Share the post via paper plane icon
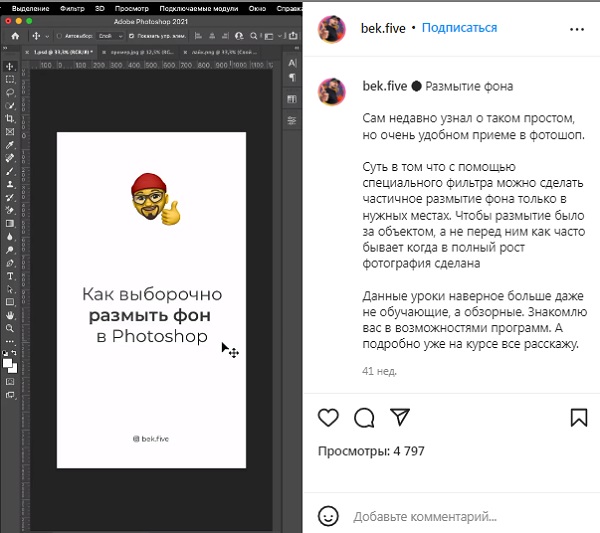The width and height of the screenshot is (600, 533). 400,417
